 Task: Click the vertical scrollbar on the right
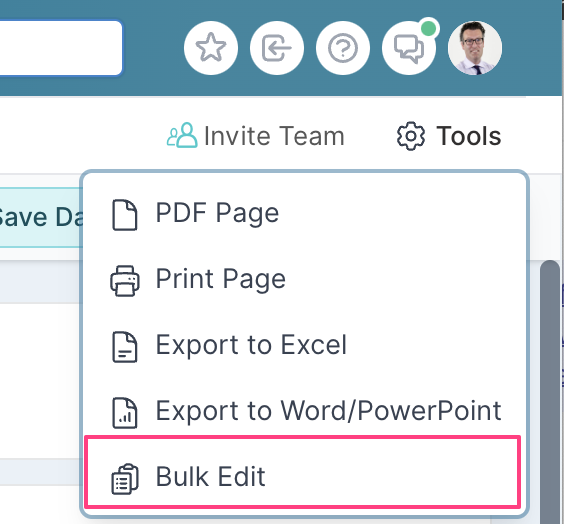tap(550, 392)
